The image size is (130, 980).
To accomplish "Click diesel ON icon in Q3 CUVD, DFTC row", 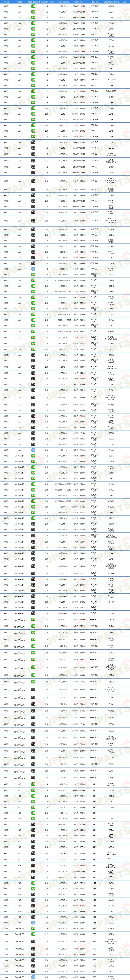I will click(x=33, y=872).
